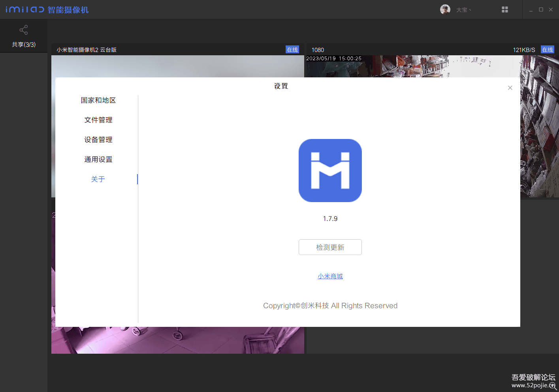Select 国家和地区 settings section
This screenshot has height=392, width=559.
click(x=98, y=100)
